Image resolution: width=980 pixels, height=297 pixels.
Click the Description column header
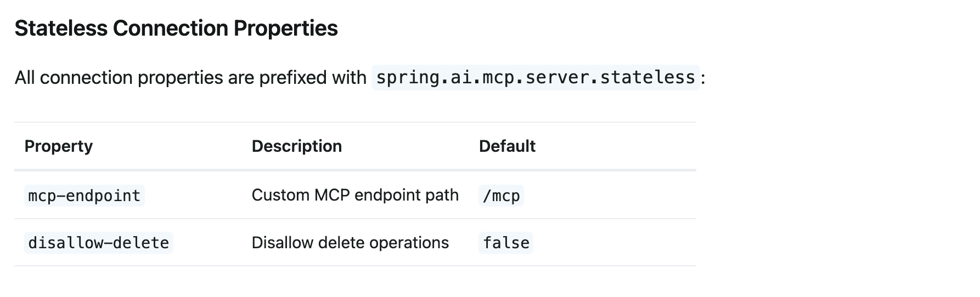click(297, 146)
